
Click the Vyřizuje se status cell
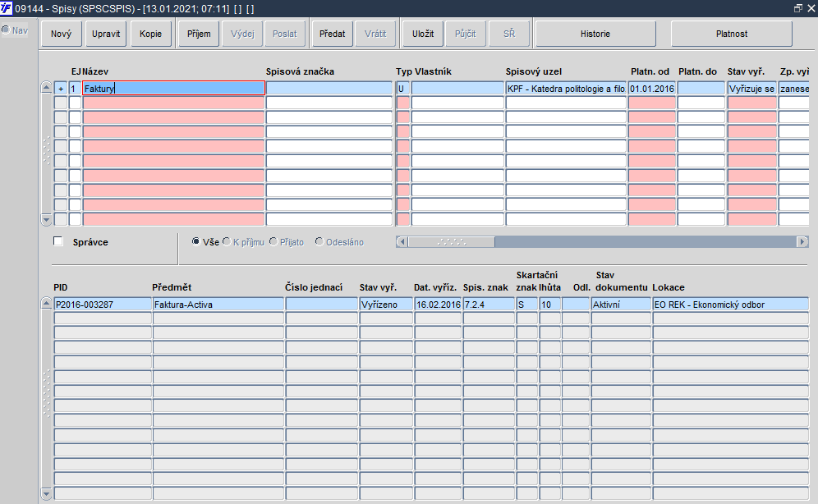(752, 89)
